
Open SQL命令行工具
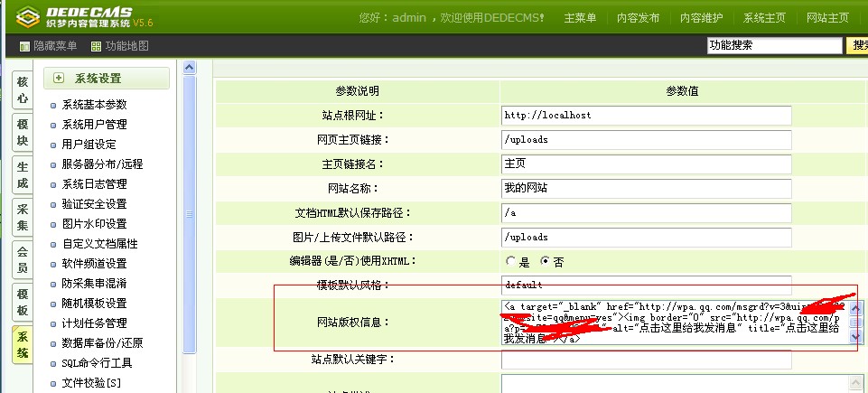97,363
